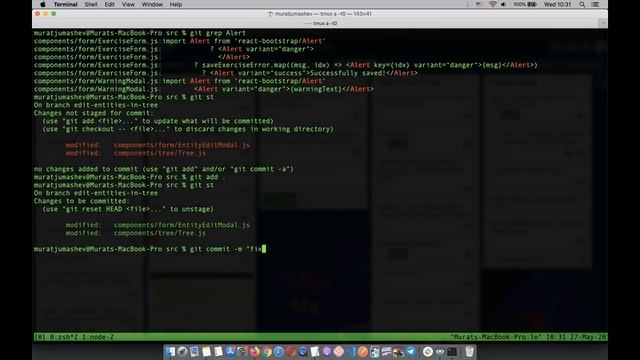
Task: Open the volume control in menu bar
Action: coord(504,4)
